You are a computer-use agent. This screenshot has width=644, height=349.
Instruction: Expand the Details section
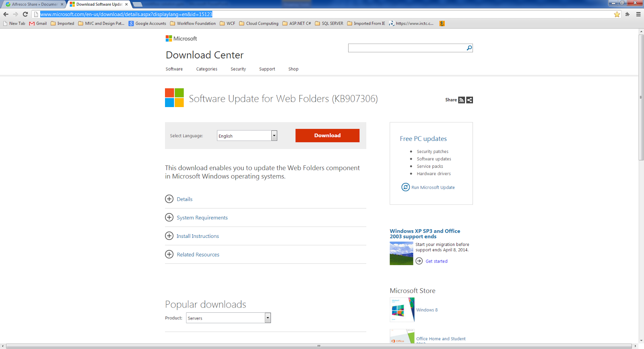(179, 199)
